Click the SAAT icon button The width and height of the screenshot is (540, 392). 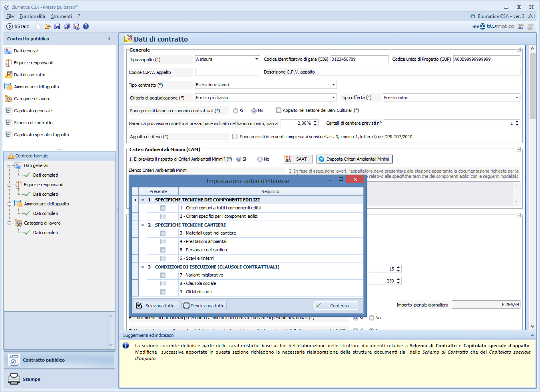click(298, 159)
